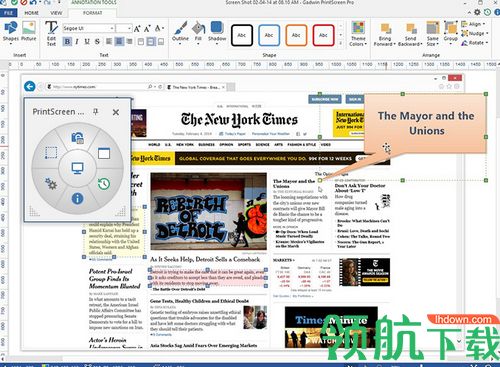Expand the font color dropdown arrow
The width and height of the screenshot is (500, 367).
tap(162, 29)
